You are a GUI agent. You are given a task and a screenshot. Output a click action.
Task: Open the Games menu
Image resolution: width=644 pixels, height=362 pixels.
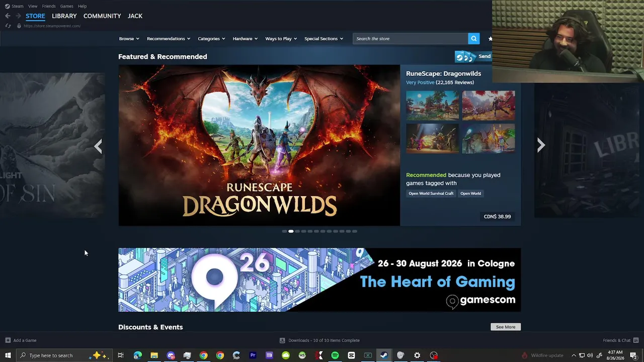(x=66, y=6)
